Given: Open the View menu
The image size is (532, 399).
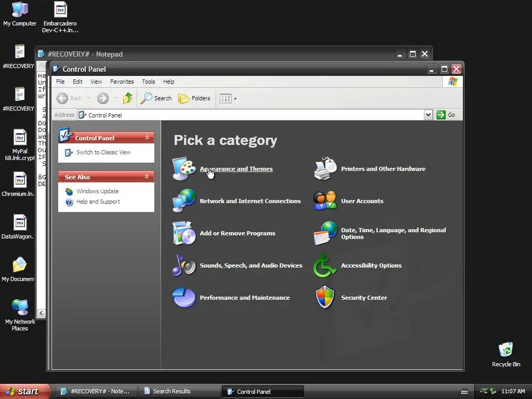Looking at the screenshot, I should (x=96, y=82).
